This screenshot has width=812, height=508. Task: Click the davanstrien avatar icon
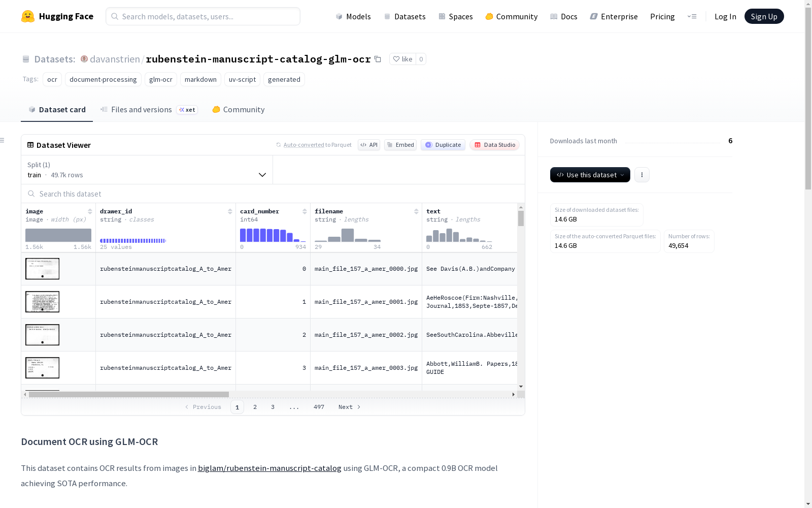84,59
